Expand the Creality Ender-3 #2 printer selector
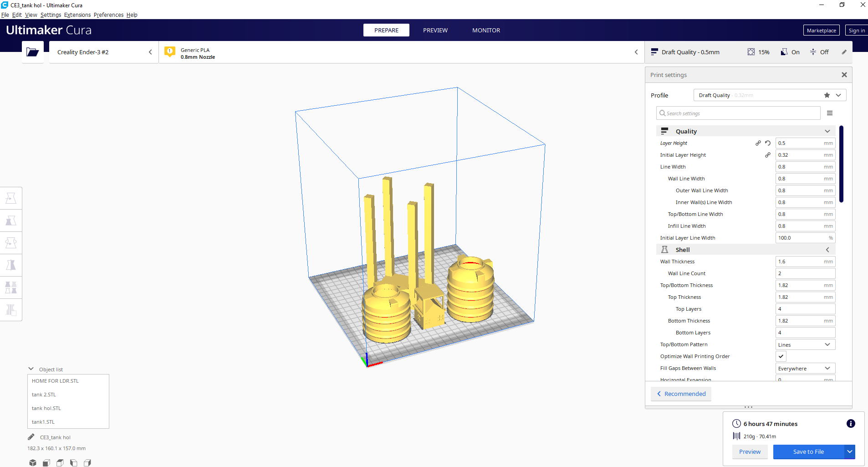Viewport: 868px width, 467px height. click(104, 52)
